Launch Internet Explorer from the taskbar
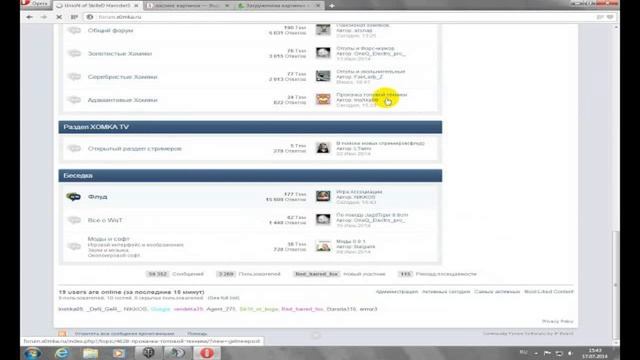 click(x=62, y=353)
